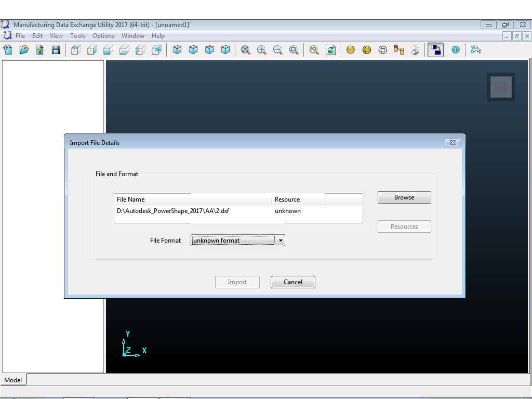Select the View from top icon
The height and width of the screenshot is (399, 532).
[x=75, y=50]
